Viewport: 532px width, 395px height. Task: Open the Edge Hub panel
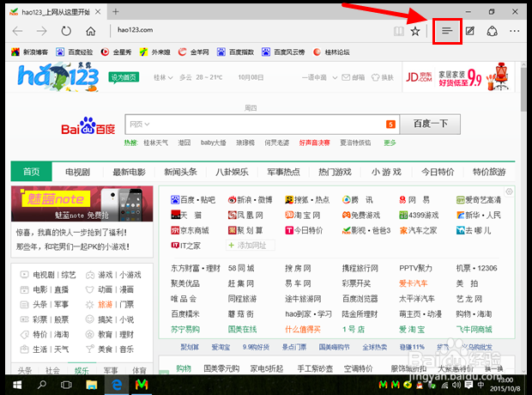(447, 31)
